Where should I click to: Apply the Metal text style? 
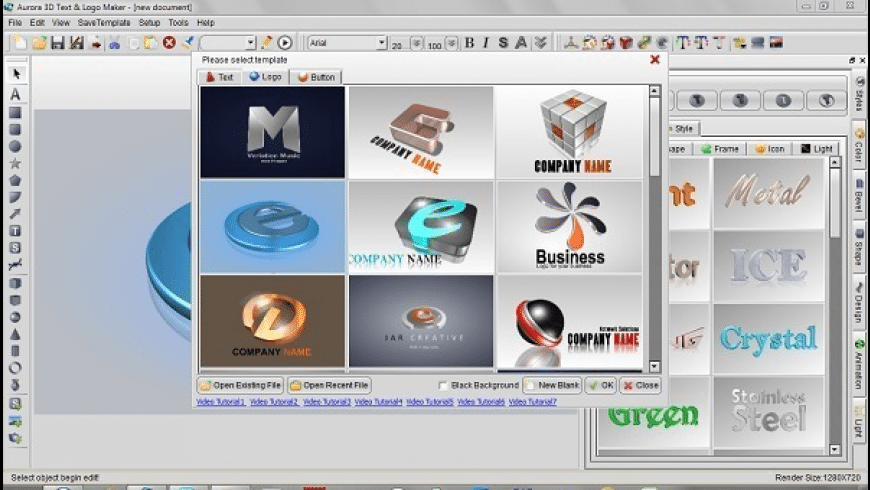[x=768, y=193]
